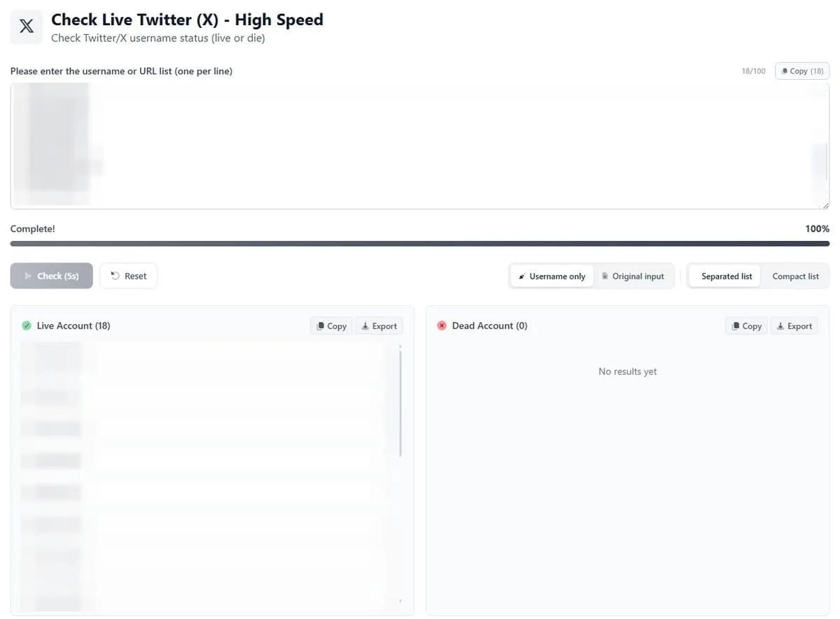840x619 pixels.
Task: Click the Dead Account (0) heading
Action: (489, 326)
